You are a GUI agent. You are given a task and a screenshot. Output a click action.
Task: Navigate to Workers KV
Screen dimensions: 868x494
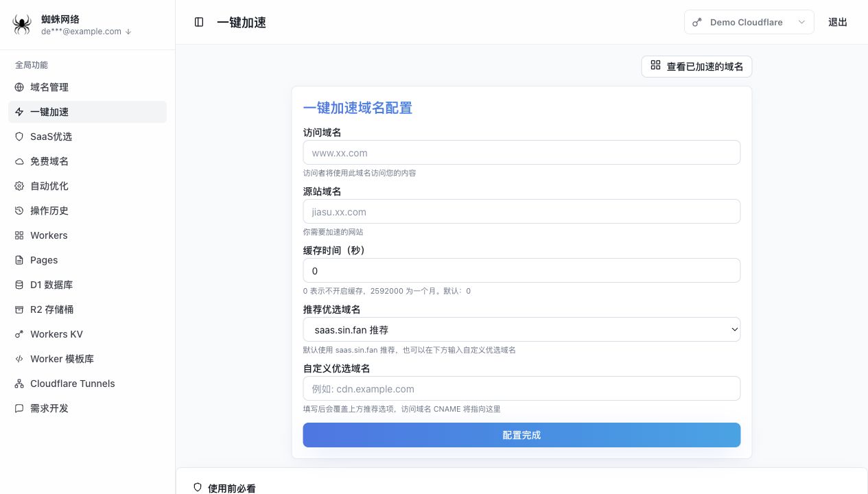tap(87, 334)
